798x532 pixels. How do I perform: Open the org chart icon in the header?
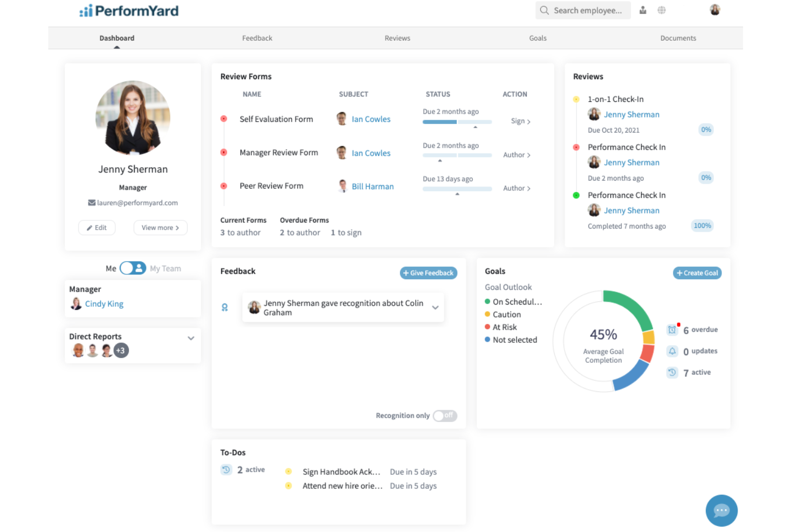tap(643, 10)
